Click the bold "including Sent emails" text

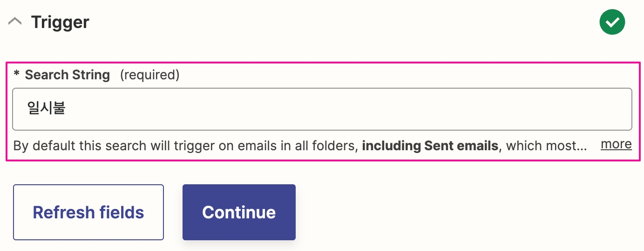430,146
